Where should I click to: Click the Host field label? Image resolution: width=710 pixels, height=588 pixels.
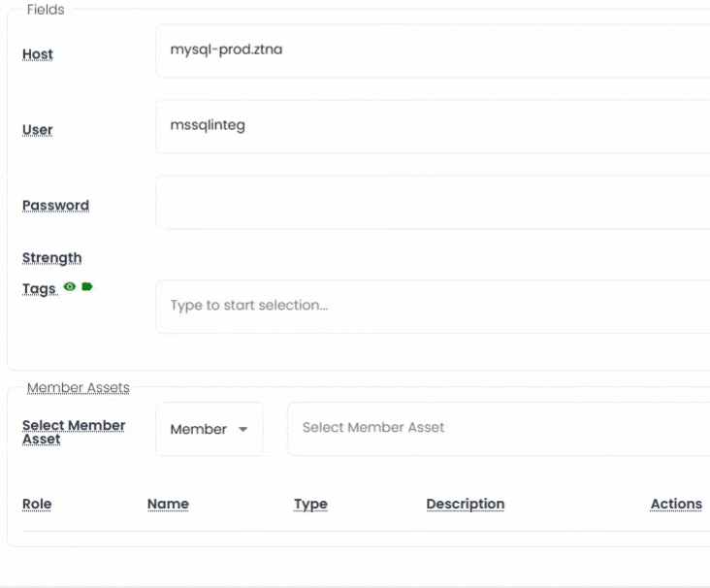pos(38,54)
